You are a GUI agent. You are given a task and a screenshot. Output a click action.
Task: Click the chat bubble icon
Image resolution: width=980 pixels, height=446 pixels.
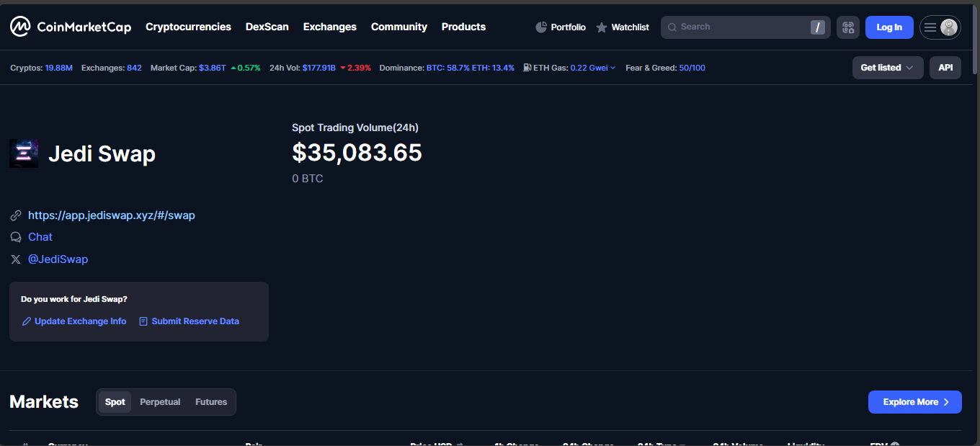pos(16,237)
